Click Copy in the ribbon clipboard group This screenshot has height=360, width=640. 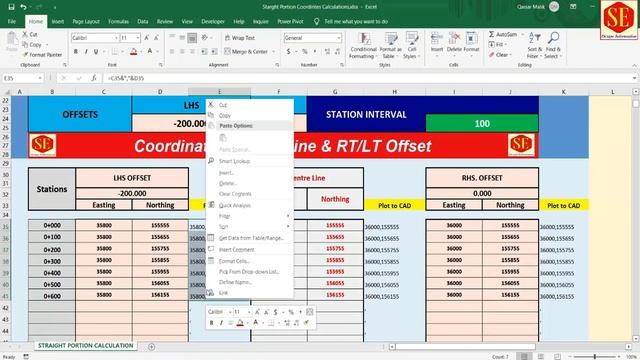pyautogui.click(x=32, y=44)
